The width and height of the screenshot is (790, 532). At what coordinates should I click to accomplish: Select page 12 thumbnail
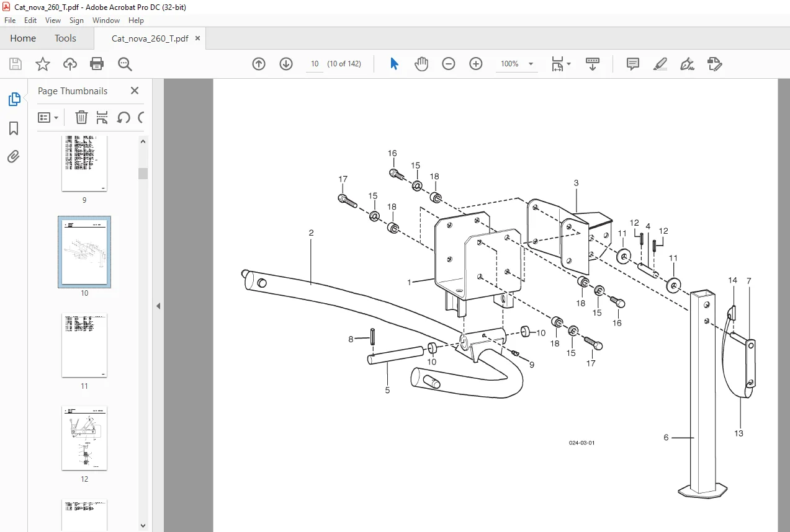(x=84, y=438)
